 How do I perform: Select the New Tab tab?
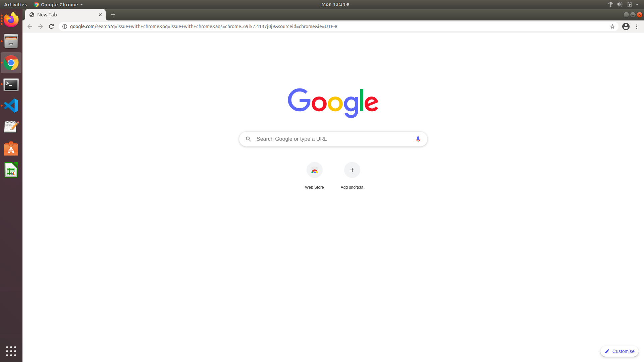[65, 15]
